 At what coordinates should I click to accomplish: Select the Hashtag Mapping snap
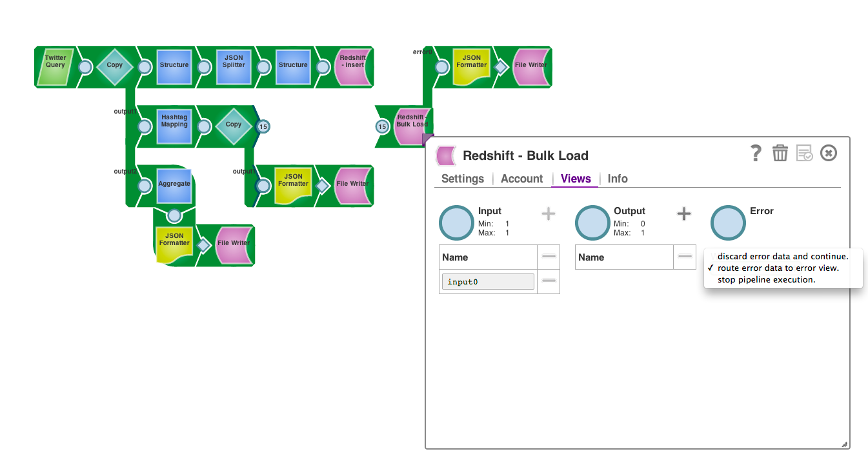(x=174, y=126)
